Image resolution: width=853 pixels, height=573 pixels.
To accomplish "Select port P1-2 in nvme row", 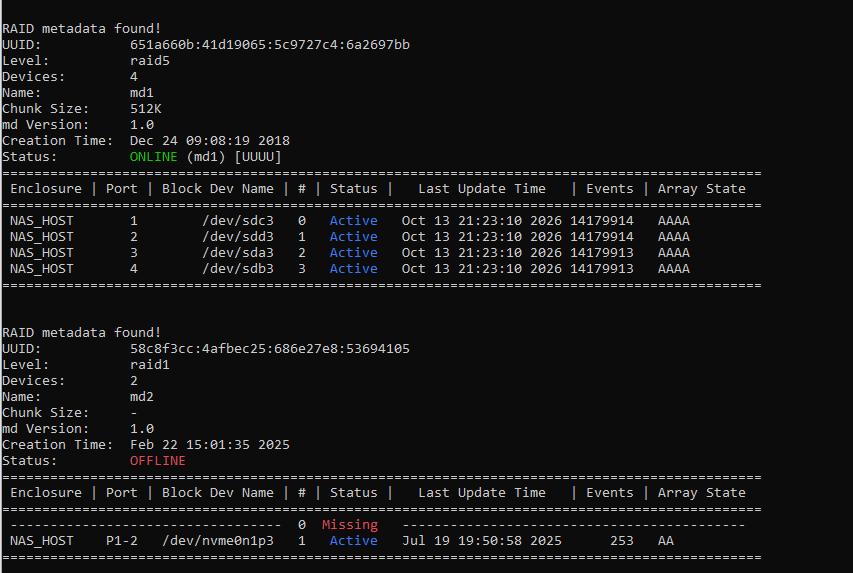I will click(121, 540).
